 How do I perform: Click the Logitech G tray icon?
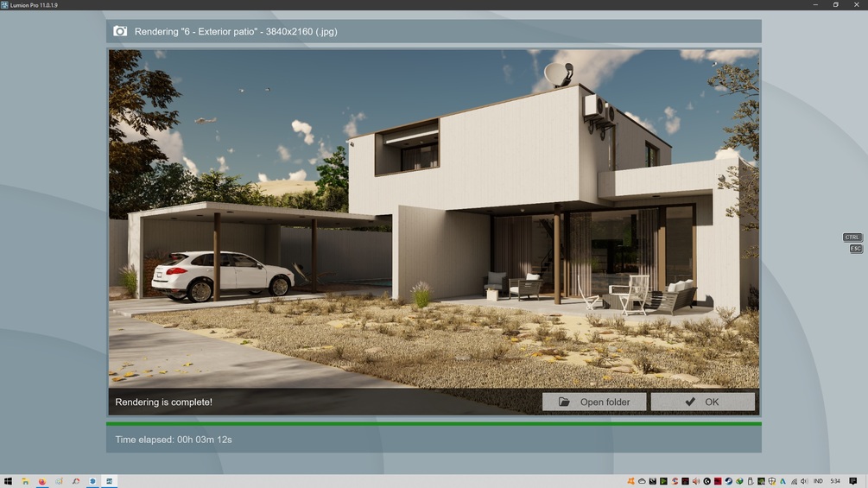point(706,481)
